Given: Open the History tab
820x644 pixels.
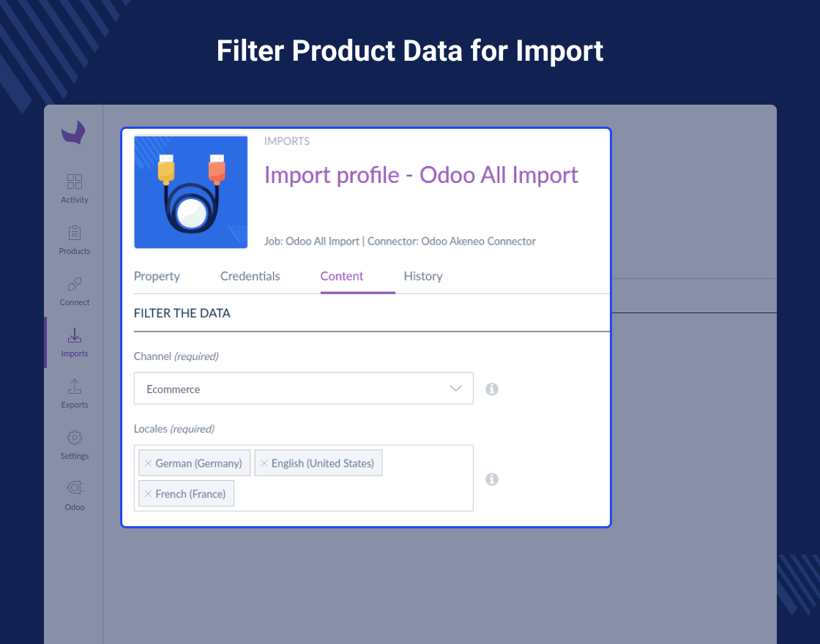Looking at the screenshot, I should click(423, 276).
